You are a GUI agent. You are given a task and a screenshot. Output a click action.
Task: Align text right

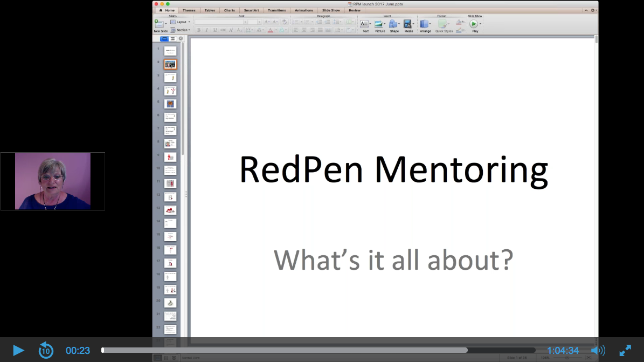tap(312, 30)
